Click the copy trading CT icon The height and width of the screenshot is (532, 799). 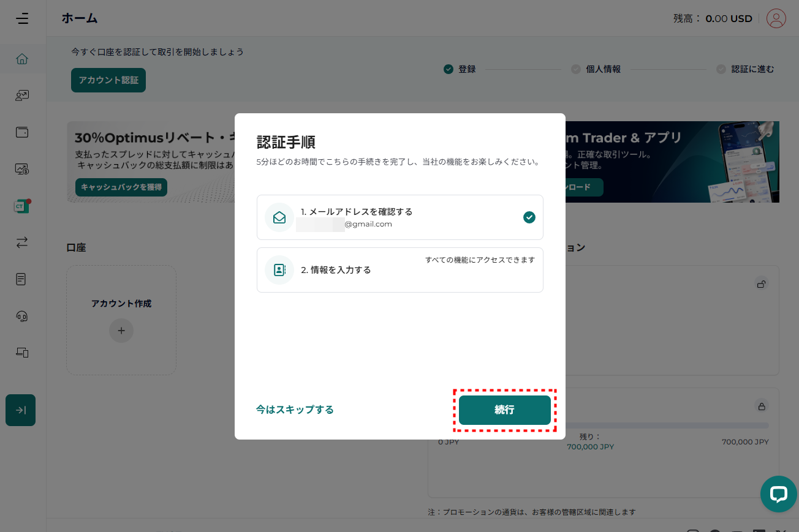(x=22, y=206)
